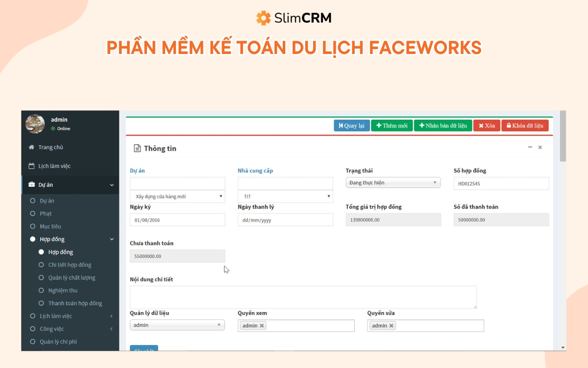Open Chi tiết hợp đồng item

click(x=70, y=264)
